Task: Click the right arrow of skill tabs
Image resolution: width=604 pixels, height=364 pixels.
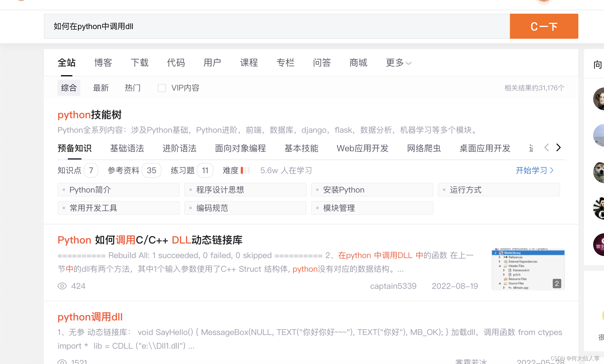Action: pyautogui.click(x=558, y=148)
